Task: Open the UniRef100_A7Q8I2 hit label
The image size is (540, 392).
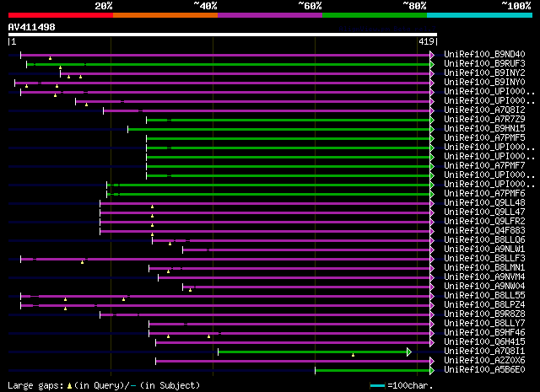Action: (x=484, y=110)
